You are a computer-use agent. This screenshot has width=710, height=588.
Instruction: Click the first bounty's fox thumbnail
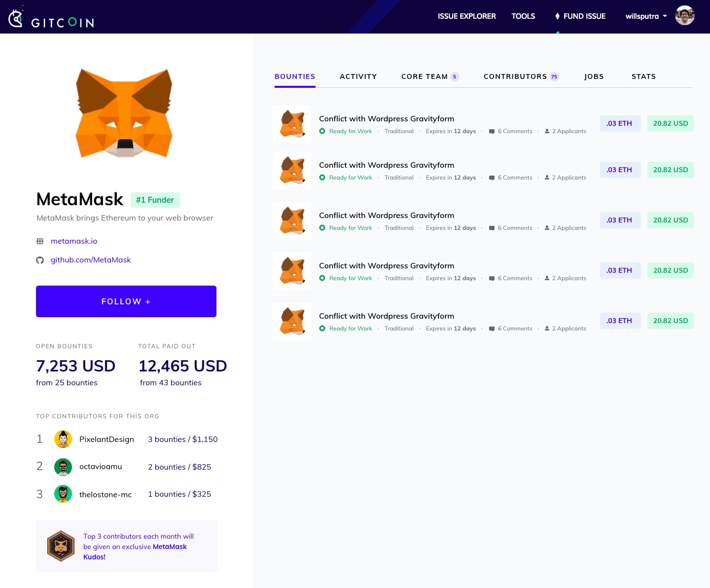coord(292,124)
